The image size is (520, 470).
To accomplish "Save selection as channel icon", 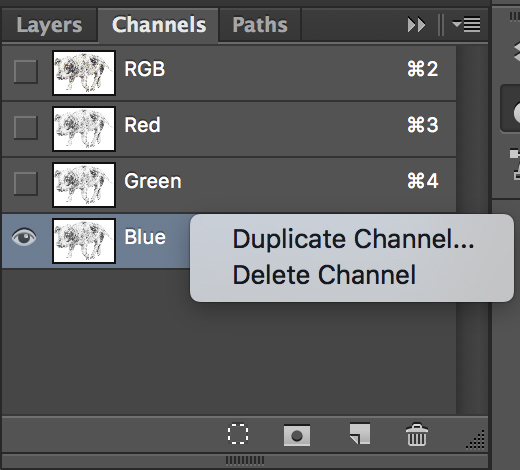I will click(x=297, y=435).
